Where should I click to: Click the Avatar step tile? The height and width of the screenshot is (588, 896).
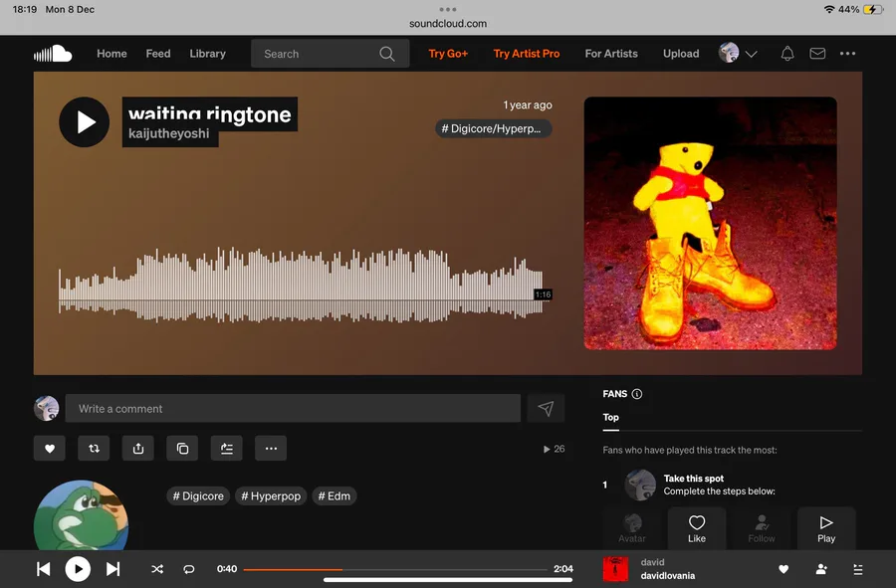[x=632, y=528]
